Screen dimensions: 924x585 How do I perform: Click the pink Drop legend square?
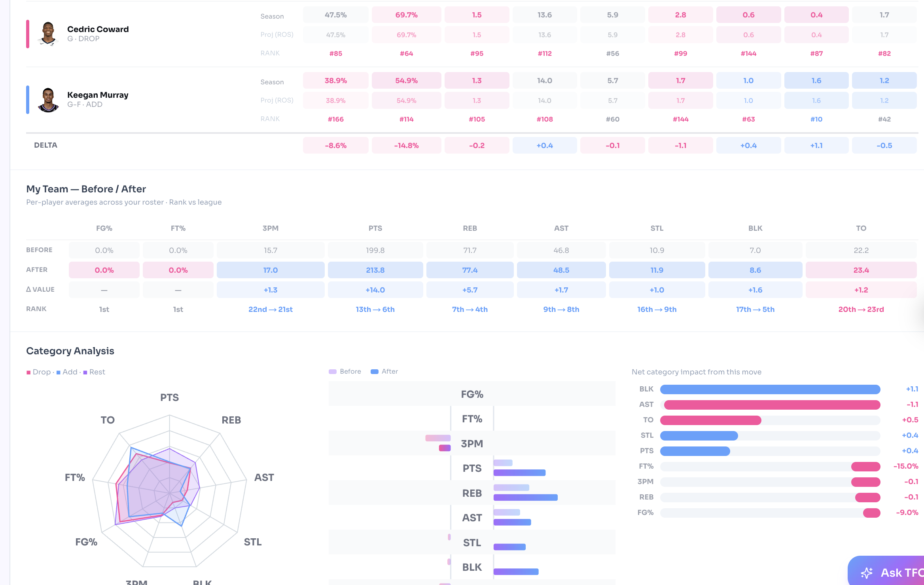28,372
